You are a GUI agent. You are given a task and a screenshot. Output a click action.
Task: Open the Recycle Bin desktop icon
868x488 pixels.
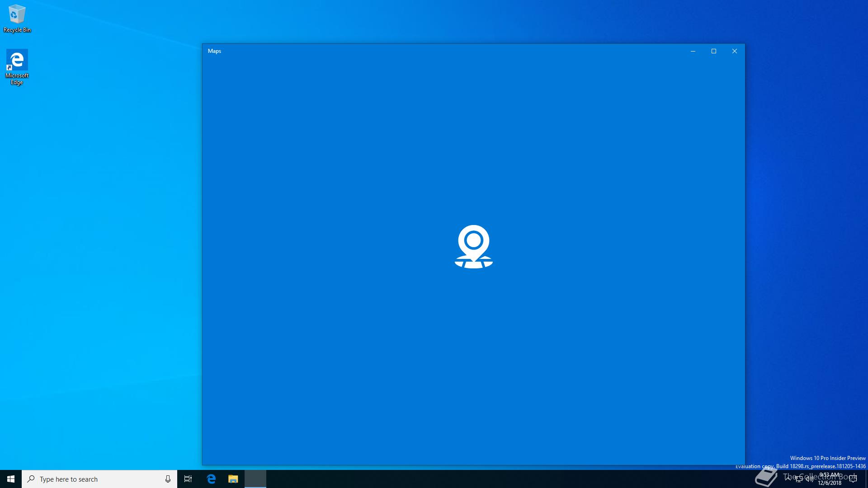(17, 19)
